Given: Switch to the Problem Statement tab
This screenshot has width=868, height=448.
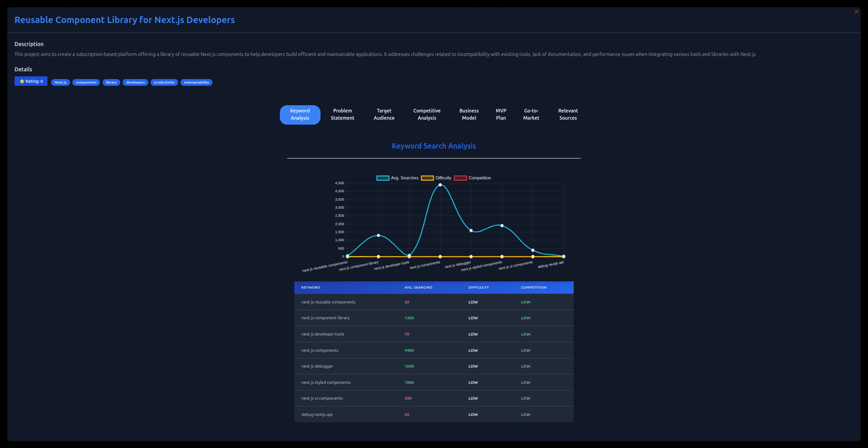Looking at the screenshot, I should point(342,115).
